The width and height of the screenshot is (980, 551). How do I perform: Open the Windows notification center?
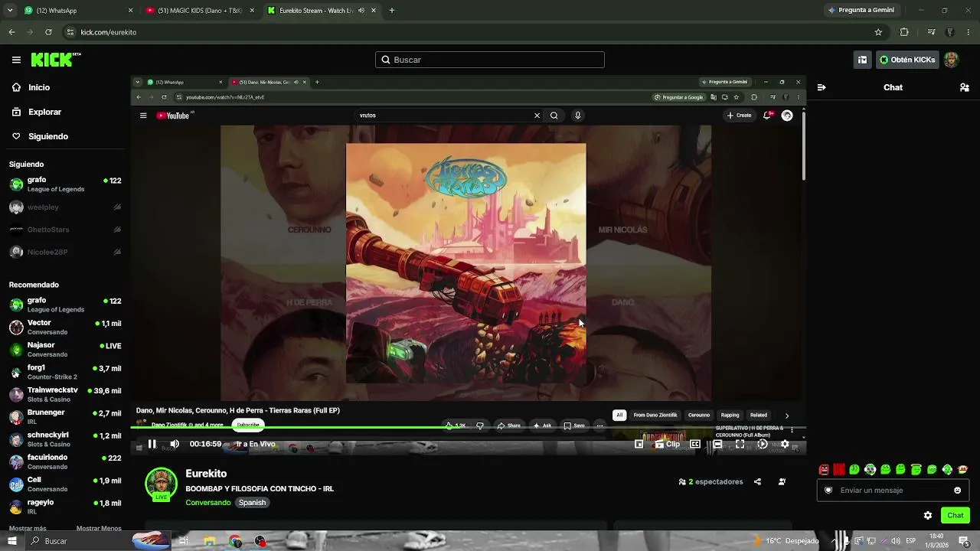click(x=964, y=541)
